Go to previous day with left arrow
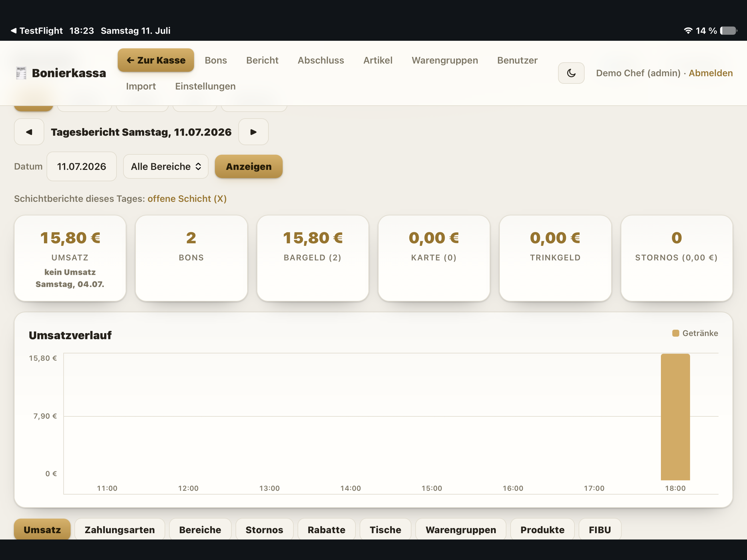This screenshot has height=560, width=747. click(29, 132)
